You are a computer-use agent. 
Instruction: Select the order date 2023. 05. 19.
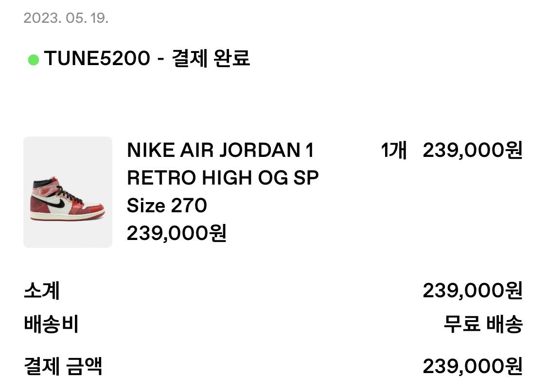[66, 18]
